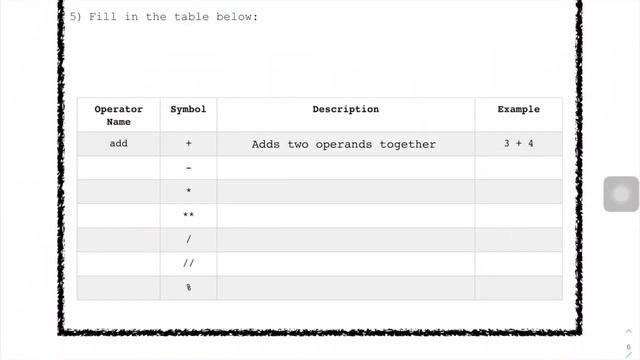Click the page number indicator

point(629,347)
